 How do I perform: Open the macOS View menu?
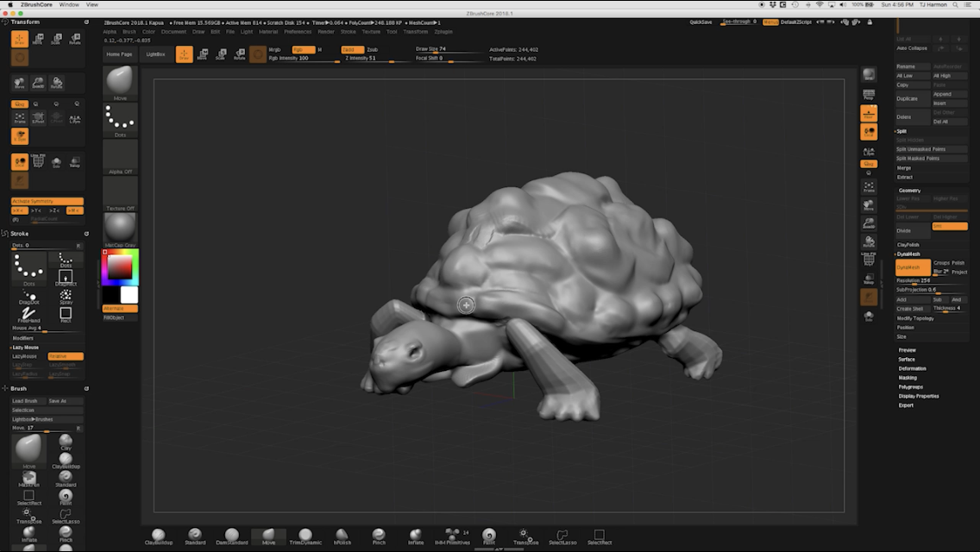(x=91, y=4)
